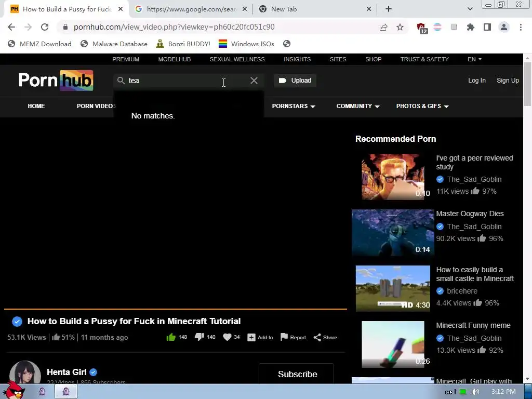Image resolution: width=532 pixels, height=399 pixels.
Task: Click the share page icon in address bar
Action: tap(383, 27)
